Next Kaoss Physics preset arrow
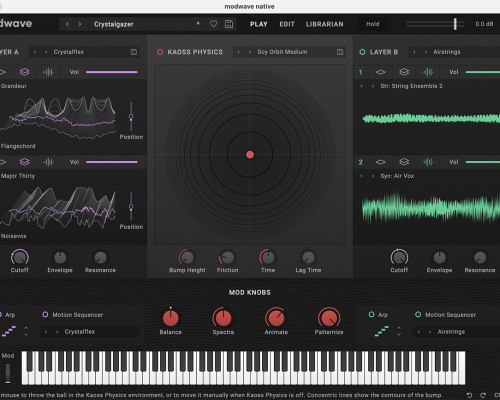Viewport: 500px width, 400px height. tap(250, 52)
